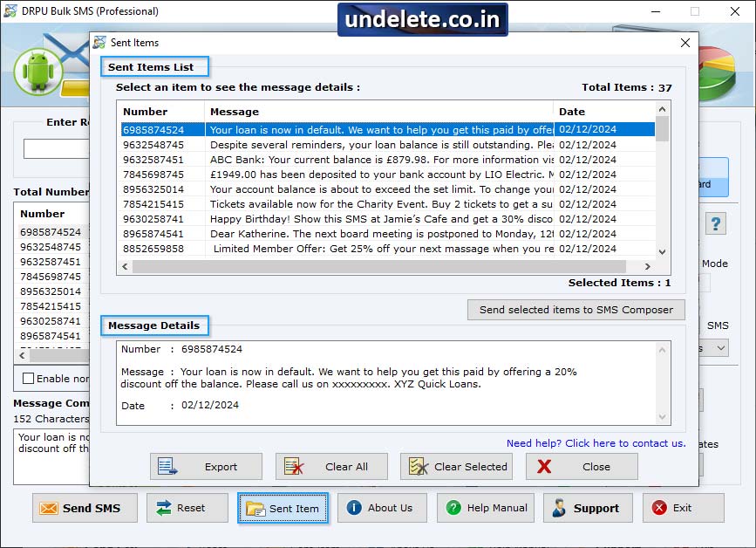Click the left arrow of the horizontal scrollbar
756x548 pixels.
[x=123, y=266]
